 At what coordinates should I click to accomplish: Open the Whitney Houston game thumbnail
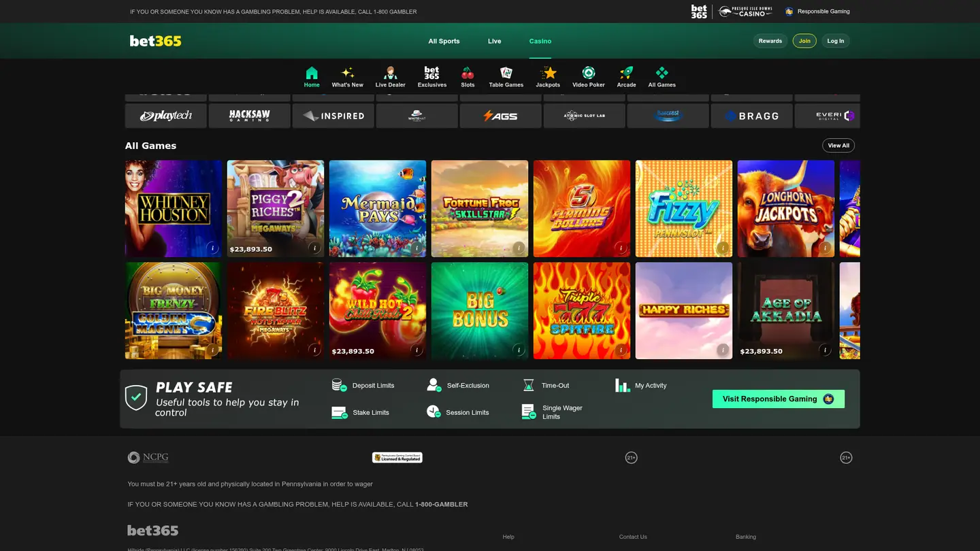174,209
